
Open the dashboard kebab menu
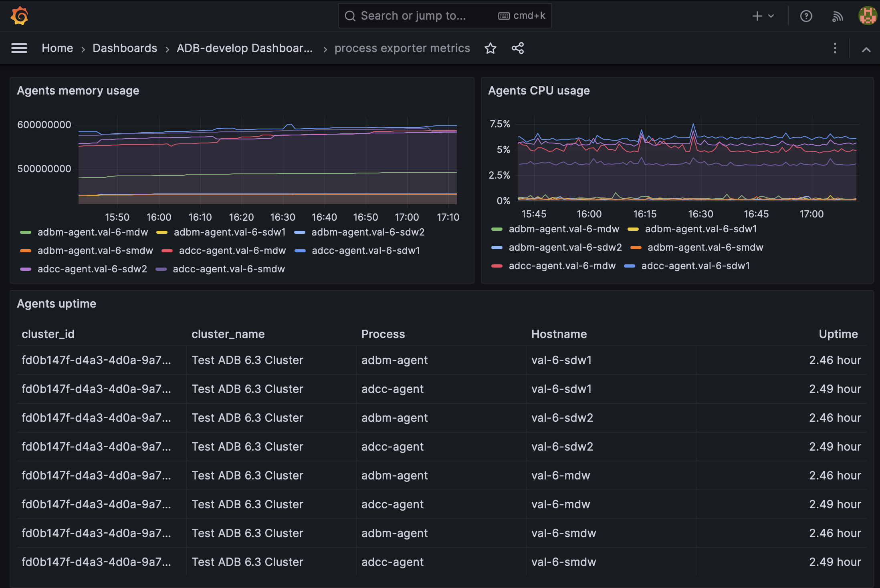pyautogui.click(x=835, y=48)
